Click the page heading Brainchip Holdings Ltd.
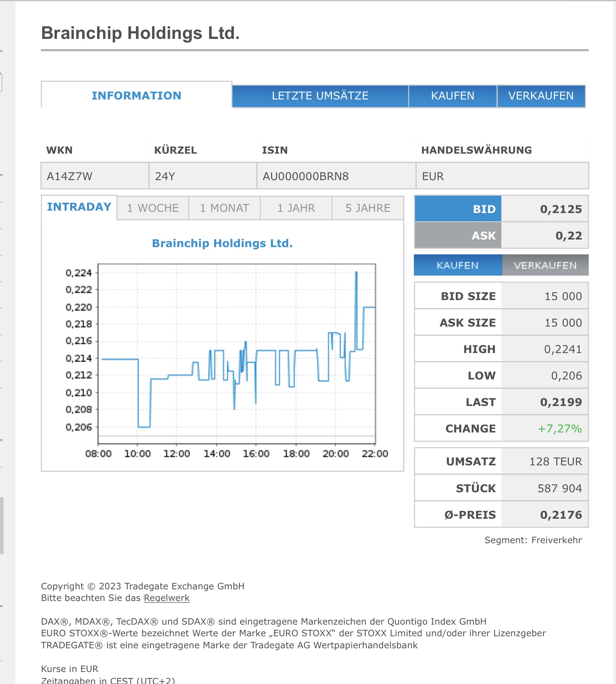The height and width of the screenshot is (684, 616). [x=140, y=33]
